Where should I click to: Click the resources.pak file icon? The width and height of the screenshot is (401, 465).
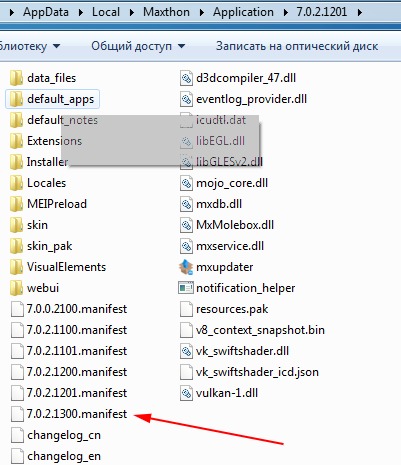tap(186, 309)
